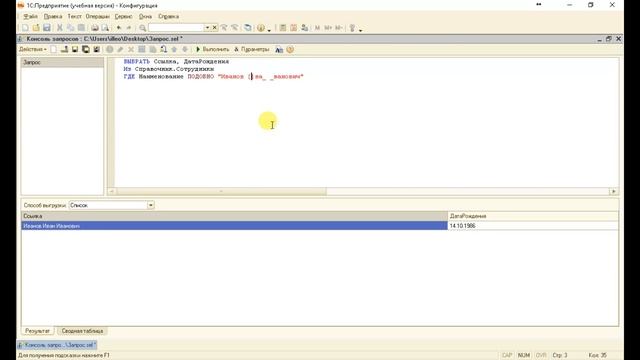Click the M memory button
The width and height of the screenshot is (640, 360).
(317, 28)
